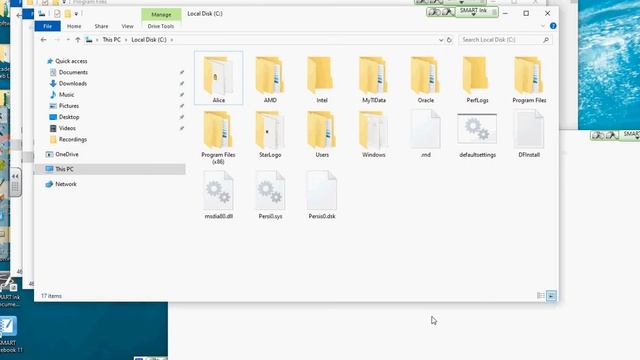Click Local Disk (C:) in breadcrumb
Image resolution: width=640 pixels, height=360 pixels.
tap(149, 40)
